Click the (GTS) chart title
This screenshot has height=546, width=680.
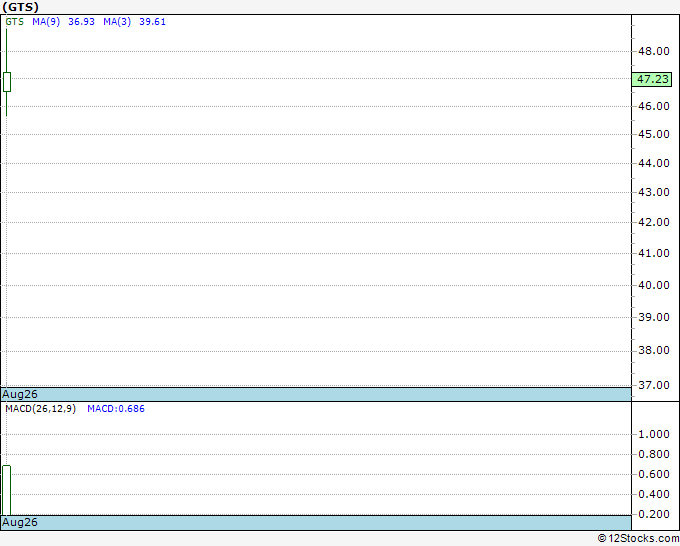pyautogui.click(x=20, y=7)
